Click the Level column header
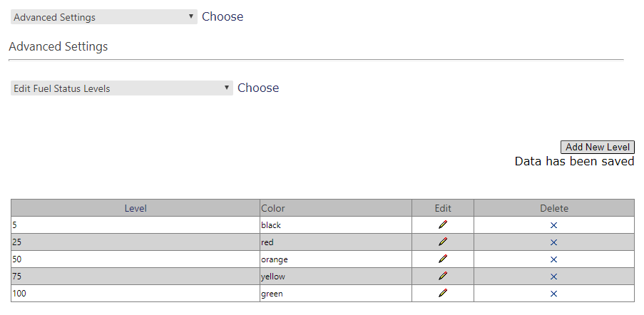The image size is (644, 315). (136, 208)
